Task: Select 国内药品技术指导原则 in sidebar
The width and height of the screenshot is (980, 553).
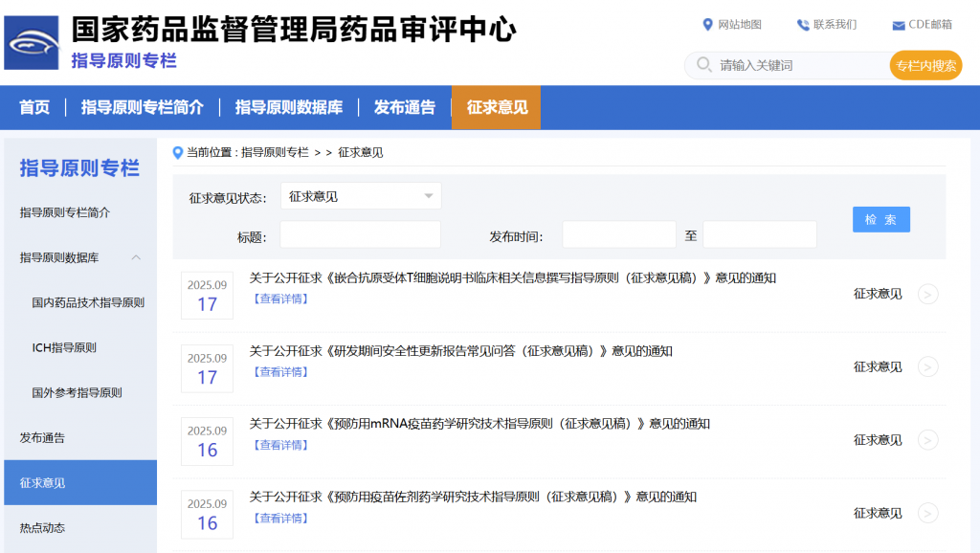Action: click(88, 302)
